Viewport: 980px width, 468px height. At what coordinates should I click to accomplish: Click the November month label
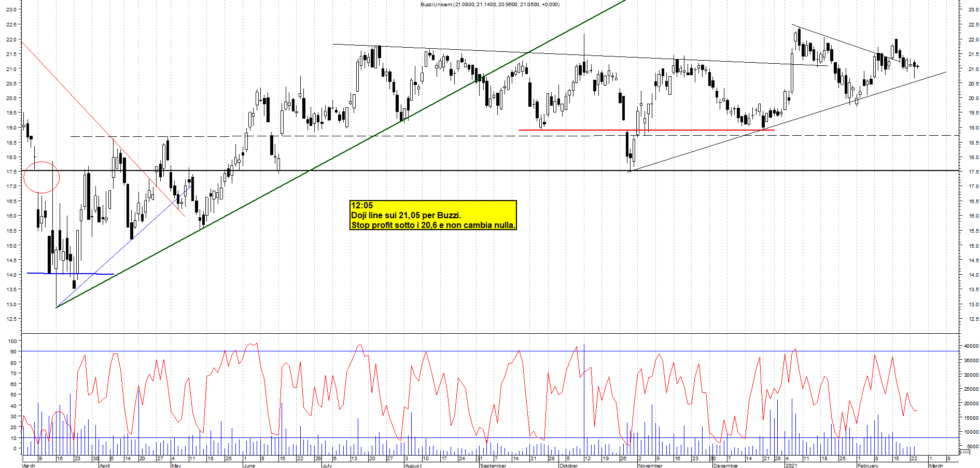(x=650, y=465)
